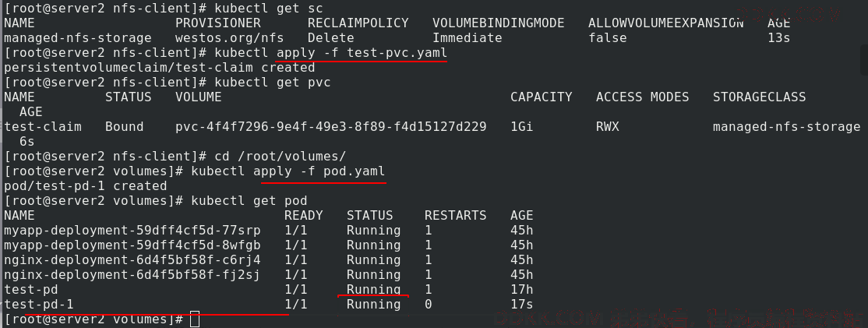Screen dimensions: 868x328
Task: Click the RESTARTS column header
Action: [455, 215]
